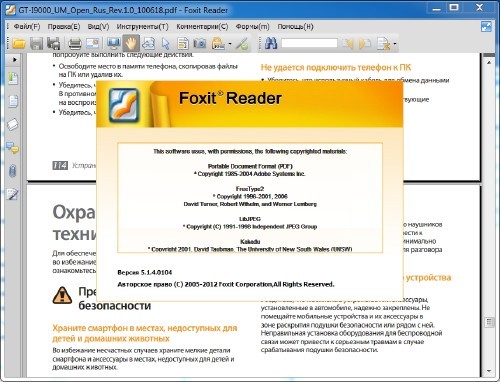Screen dimensions: 500x382
Task: Click the page number 114 label
Action: (60, 165)
